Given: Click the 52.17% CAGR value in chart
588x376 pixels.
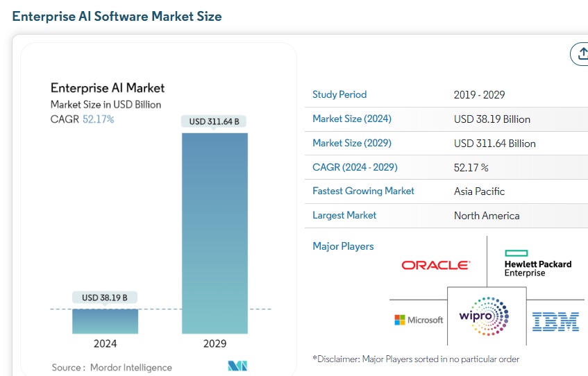Looking at the screenshot, I should click(x=100, y=119).
